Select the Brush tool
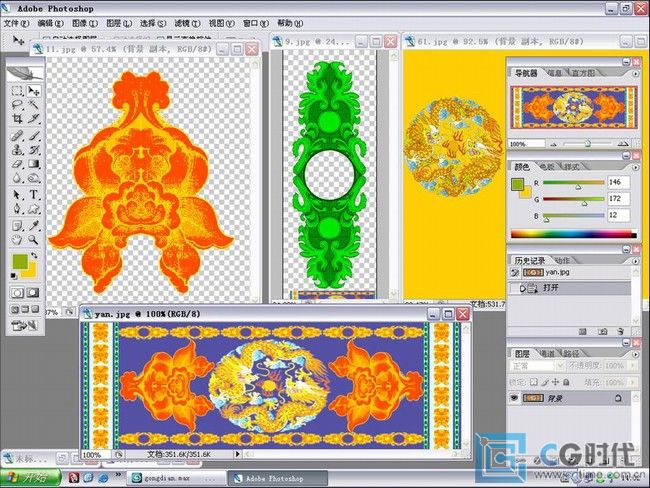The width and height of the screenshot is (650, 488). 34,136
